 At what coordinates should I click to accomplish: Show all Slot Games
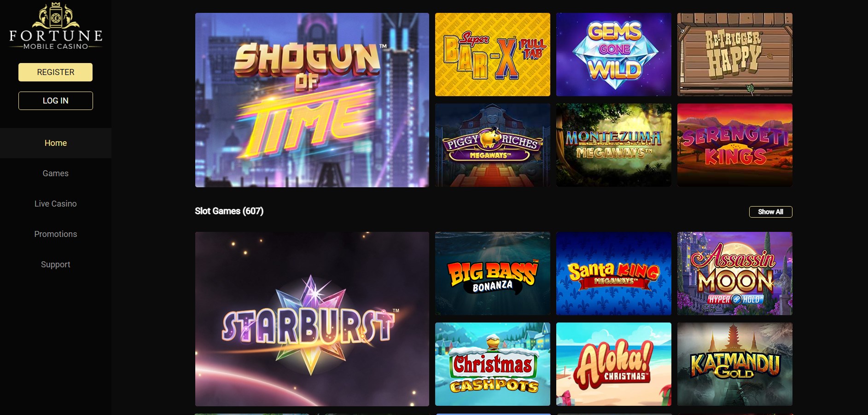(770, 212)
